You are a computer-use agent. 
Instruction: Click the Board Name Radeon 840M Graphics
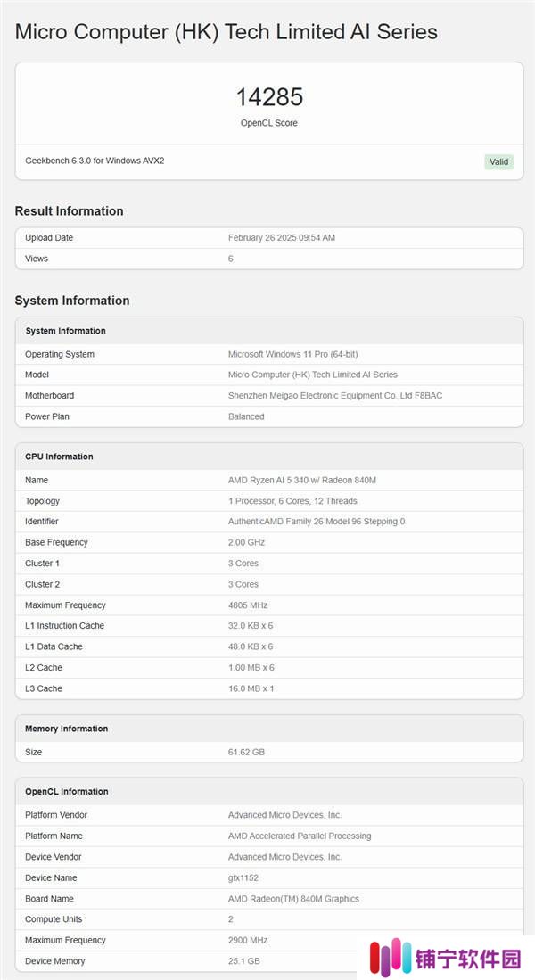tap(293, 899)
